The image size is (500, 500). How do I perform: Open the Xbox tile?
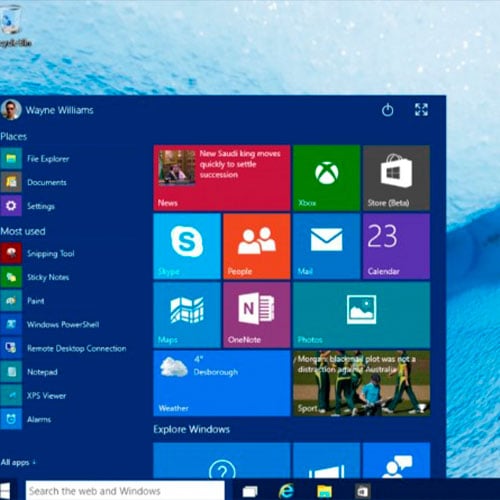(327, 178)
